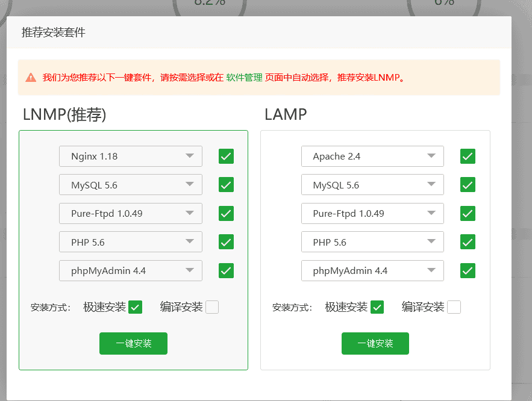Open the MySQL dropdown in LAMP column
This screenshot has width=532, height=401.
pyautogui.click(x=372, y=184)
